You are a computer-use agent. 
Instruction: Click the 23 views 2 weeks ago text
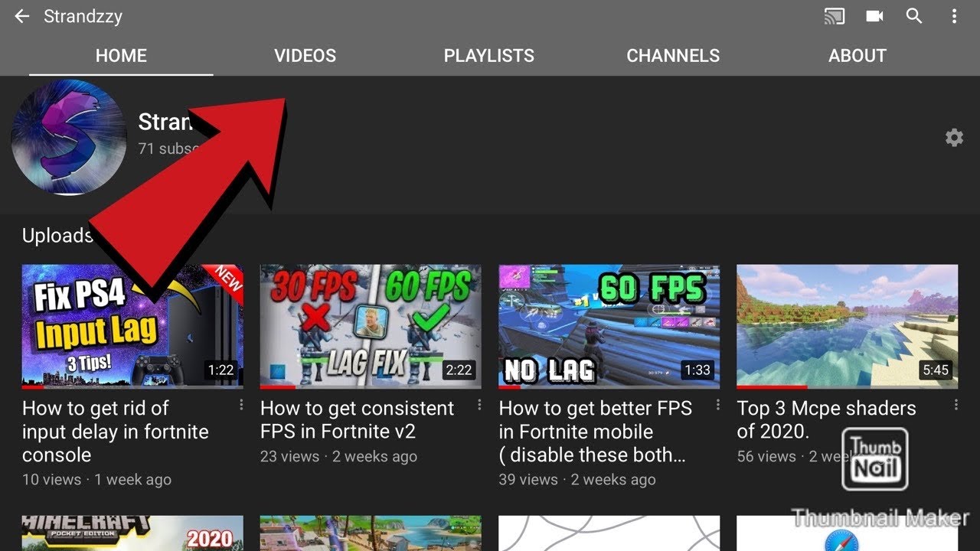click(x=338, y=457)
